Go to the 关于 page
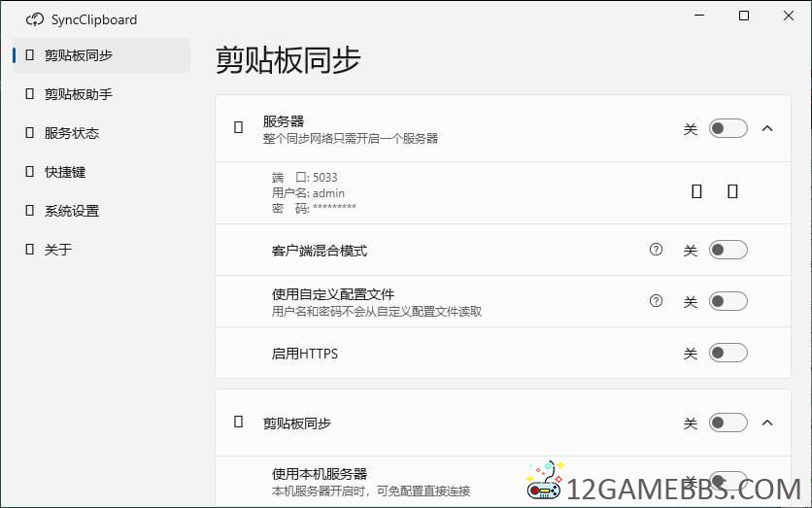This screenshot has height=508, width=812. click(x=58, y=250)
